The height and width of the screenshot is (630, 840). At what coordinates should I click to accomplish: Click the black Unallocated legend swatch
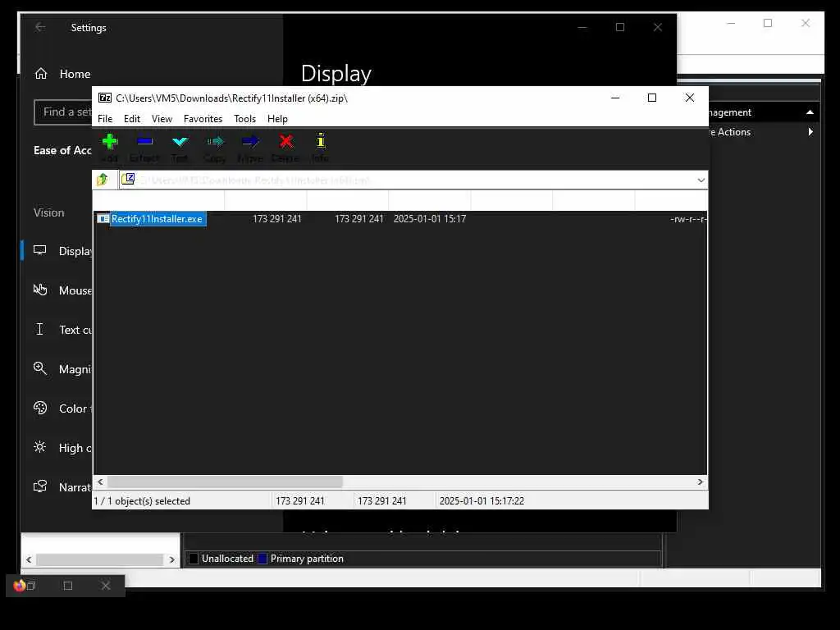[x=194, y=558]
